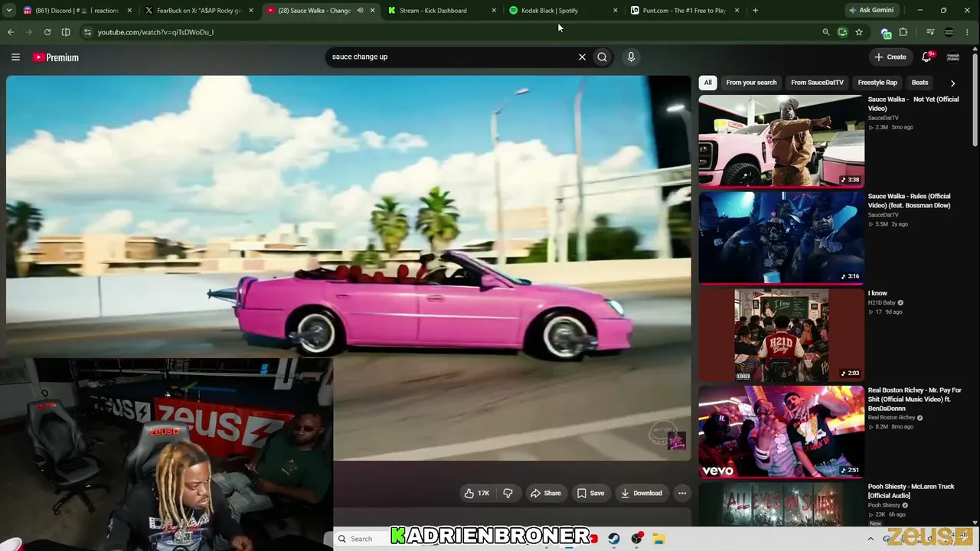
Task: Click the YouTube search input field
Action: click(452, 57)
